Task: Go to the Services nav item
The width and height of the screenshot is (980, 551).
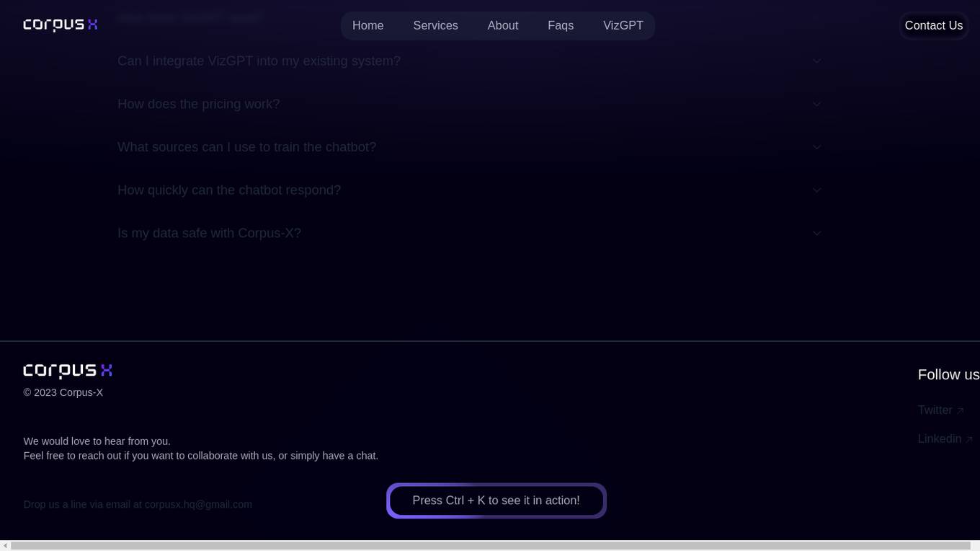Action: 435,25
